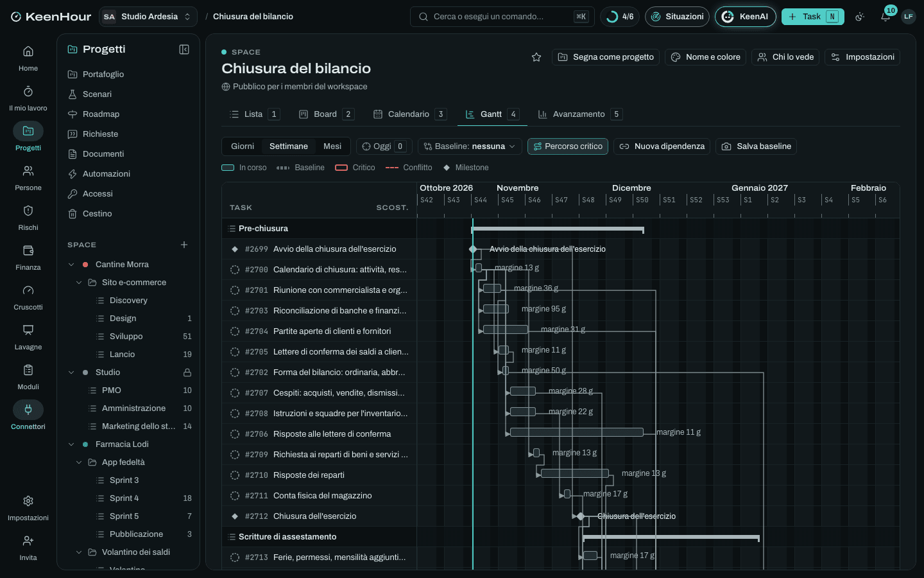Switch timescale to Mesi
This screenshot has width=924, height=578.
(x=332, y=146)
